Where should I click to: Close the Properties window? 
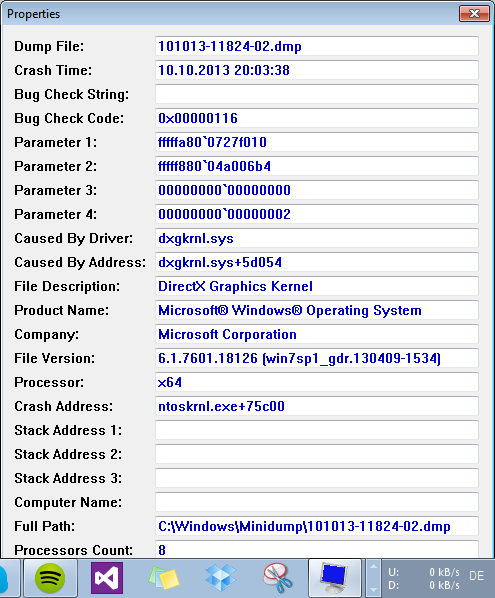click(x=474, y=14)
